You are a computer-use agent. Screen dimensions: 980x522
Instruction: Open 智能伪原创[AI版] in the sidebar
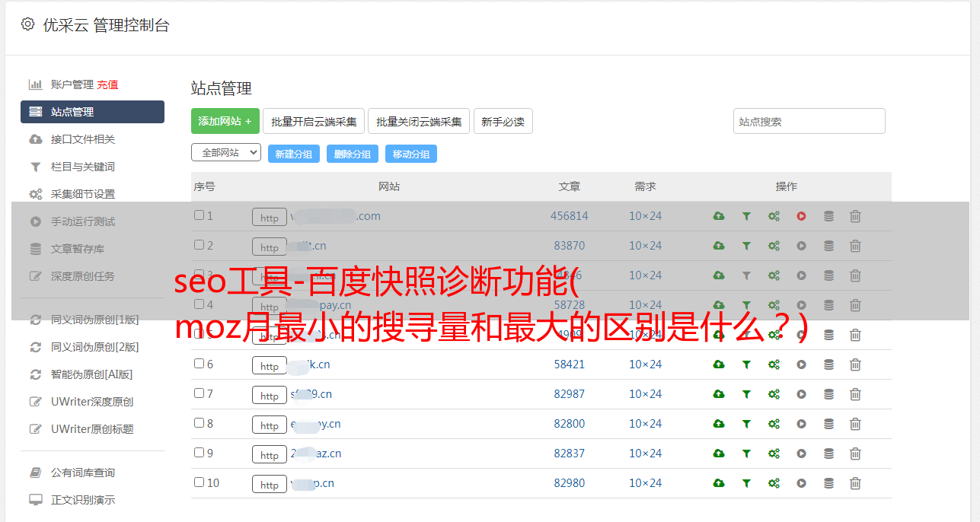click(92, 374)
